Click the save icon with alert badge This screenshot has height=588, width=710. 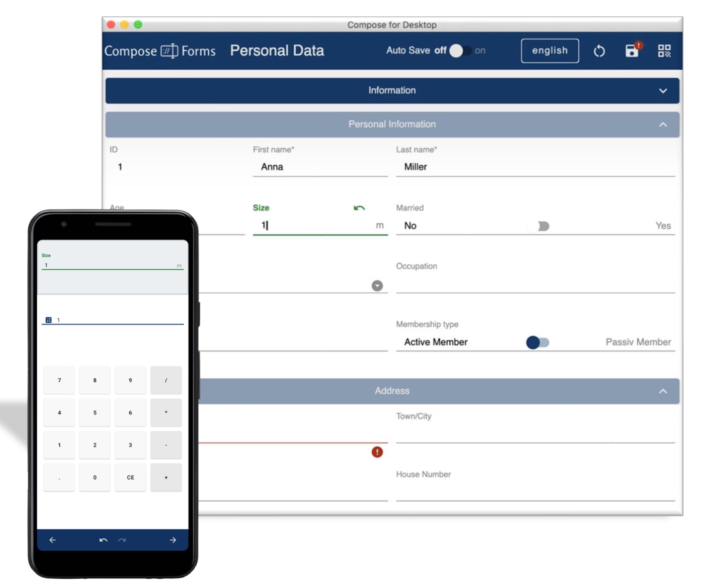click(x=633, y=50)
